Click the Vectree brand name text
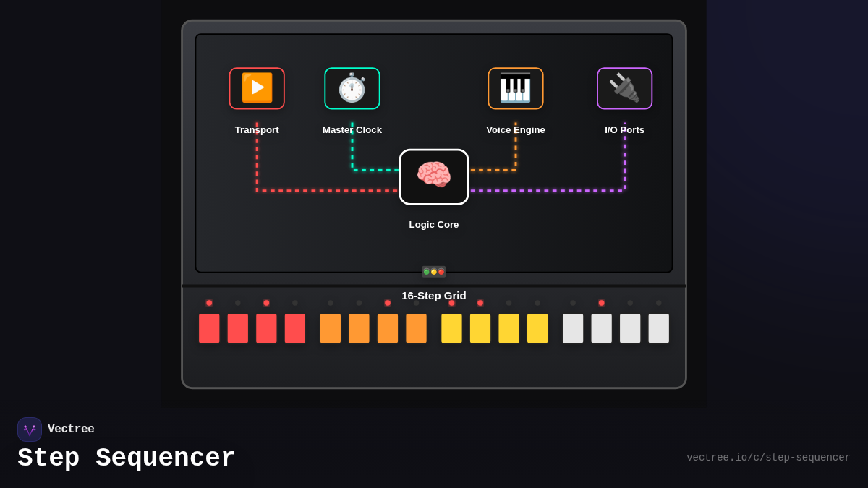The width and height of the screenshot is (868, 488). tap(71, 429)
